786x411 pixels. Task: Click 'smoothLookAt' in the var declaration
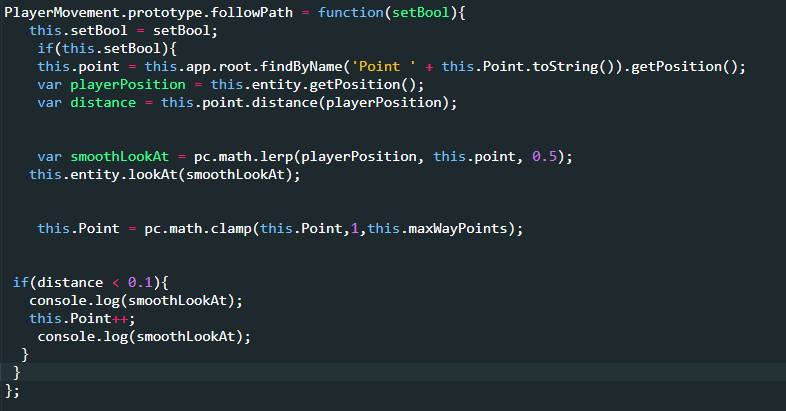click(119, 157)
